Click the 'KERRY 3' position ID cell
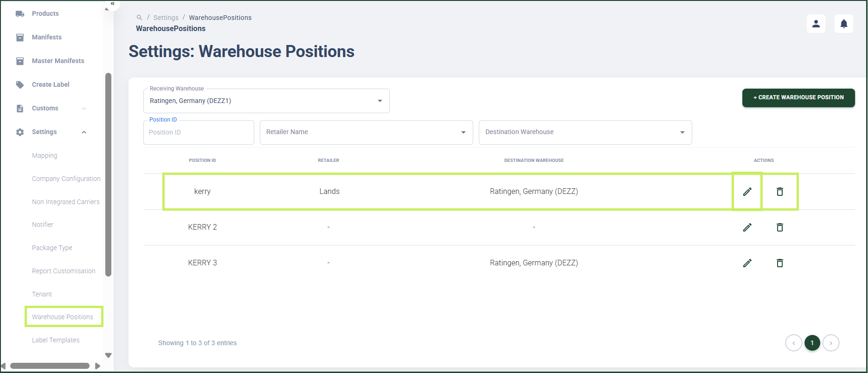The height and width of the screenshot is (373, 868). pyautogui.click(x=202, y=263)
